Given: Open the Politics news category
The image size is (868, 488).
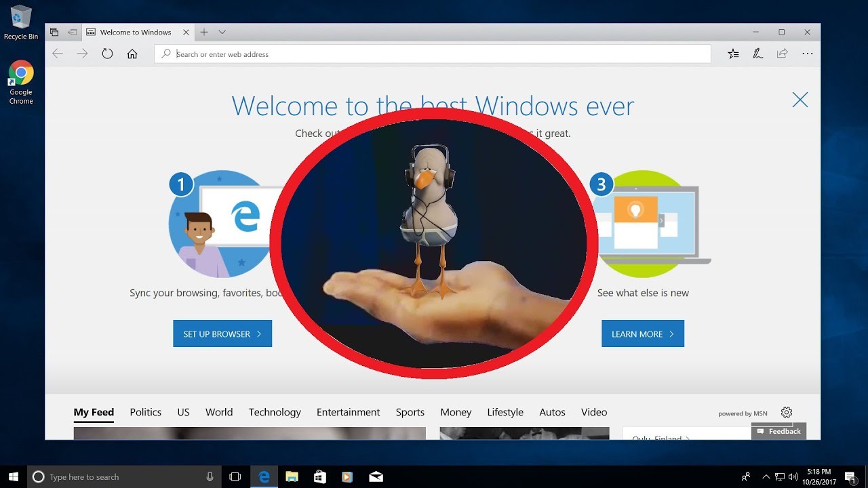Looking at the screenshot, I should 146,412.
